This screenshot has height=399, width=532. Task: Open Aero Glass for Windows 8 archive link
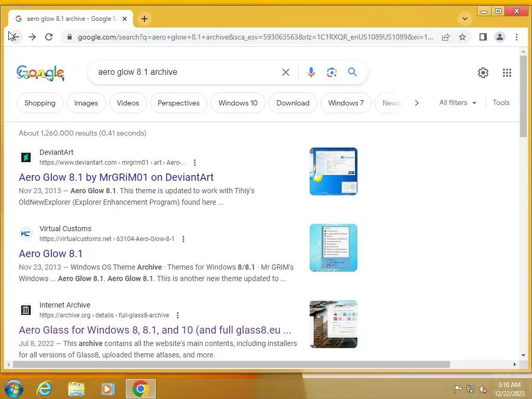[155, 330]
